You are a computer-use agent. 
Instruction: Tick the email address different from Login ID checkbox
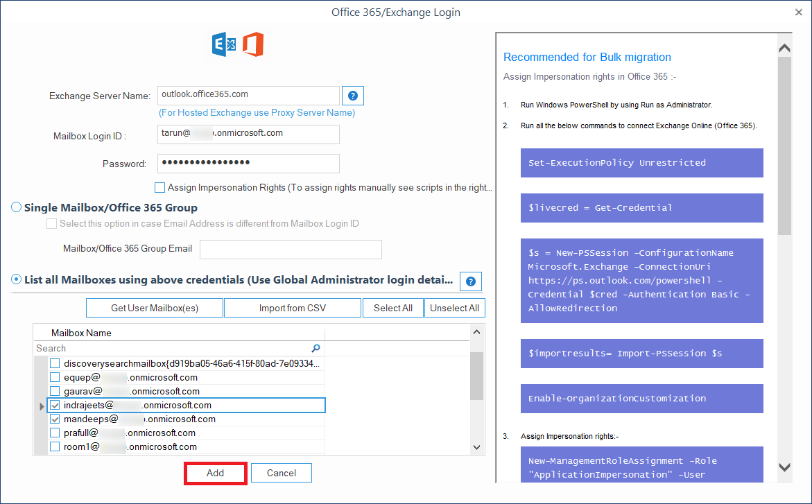pos(52,223)
